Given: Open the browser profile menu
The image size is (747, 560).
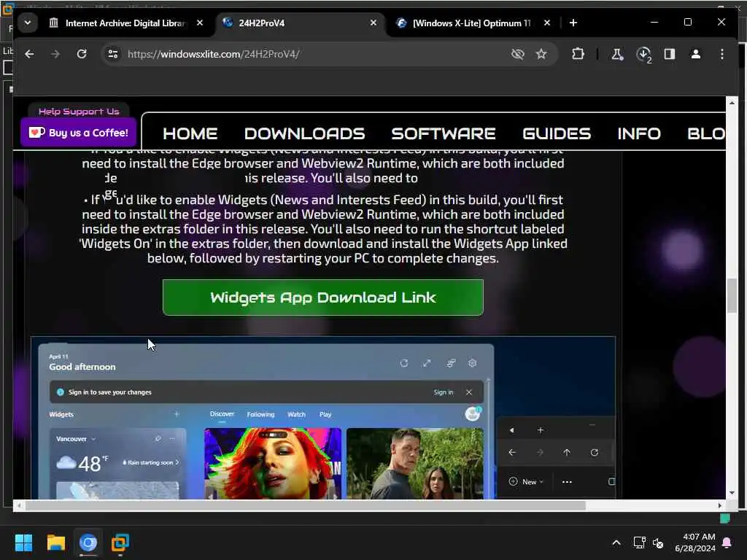Looking at the screenshot, I should pos(695,54).
